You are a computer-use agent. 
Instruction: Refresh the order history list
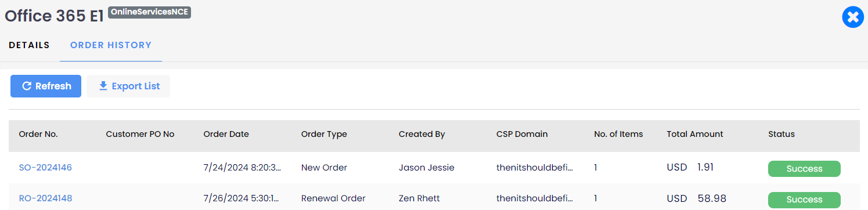[x=46, y=86]
